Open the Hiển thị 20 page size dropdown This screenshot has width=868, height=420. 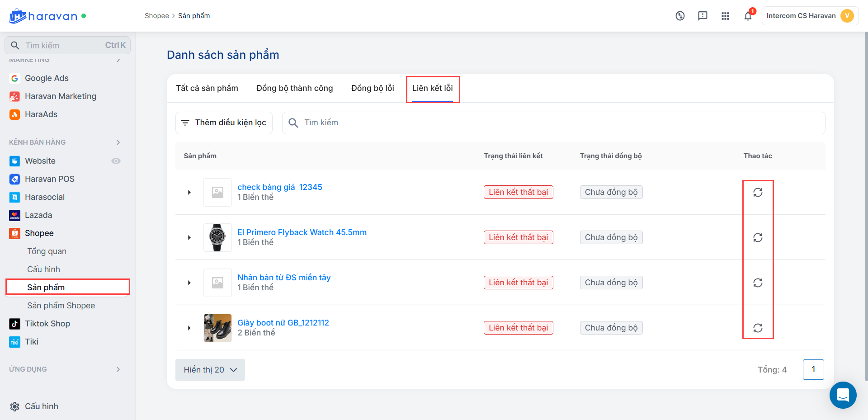pyautogui.click(x=210, y=370)
